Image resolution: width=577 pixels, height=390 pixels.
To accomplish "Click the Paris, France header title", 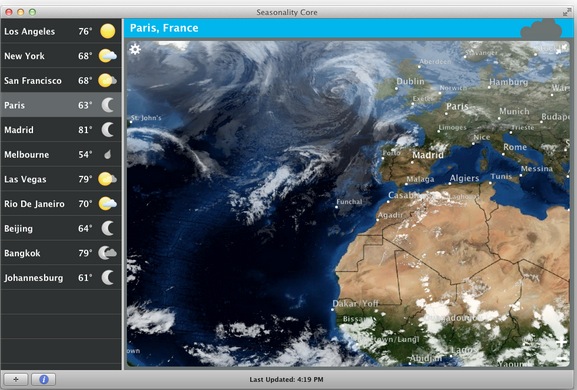I will [x=164, y=28].
